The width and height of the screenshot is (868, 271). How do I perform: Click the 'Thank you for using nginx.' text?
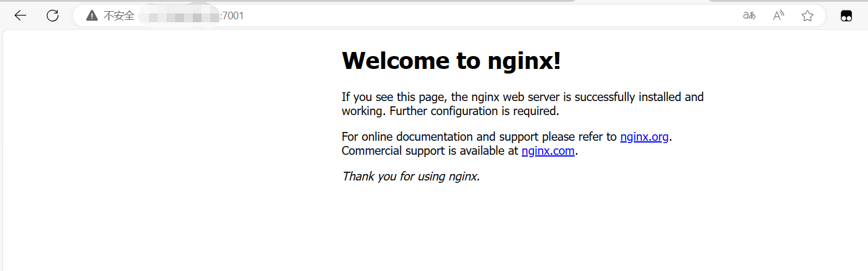[x=411, y=176]
